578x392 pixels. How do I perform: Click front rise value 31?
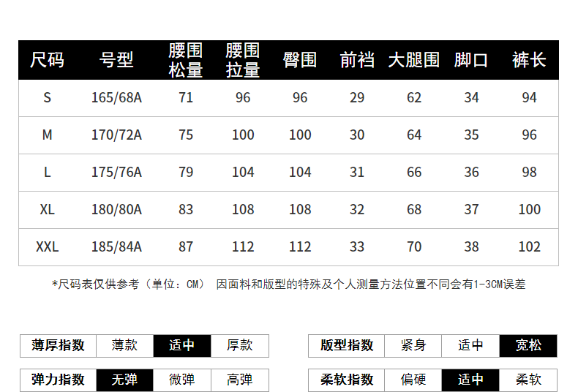coord(357,172)
